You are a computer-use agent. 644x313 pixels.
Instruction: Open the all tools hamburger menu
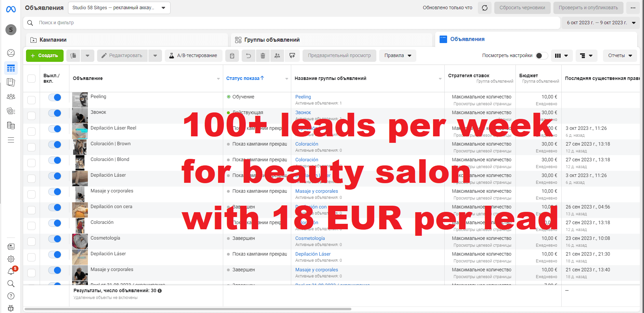[11, 140]
